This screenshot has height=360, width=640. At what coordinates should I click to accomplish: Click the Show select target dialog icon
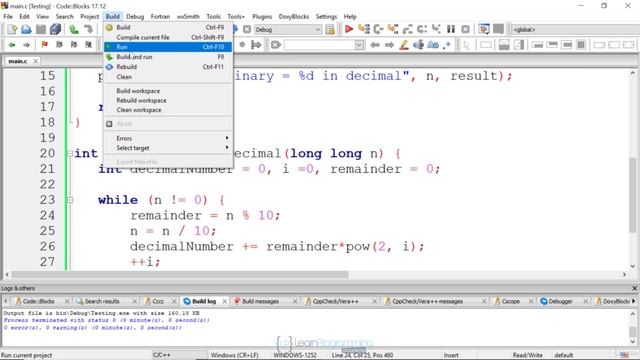[330, 29]
